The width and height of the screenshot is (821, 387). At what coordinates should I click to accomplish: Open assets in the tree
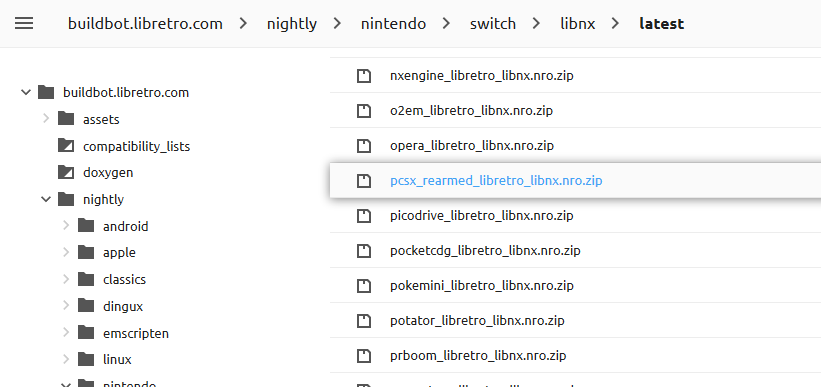[x=101, y=119]
